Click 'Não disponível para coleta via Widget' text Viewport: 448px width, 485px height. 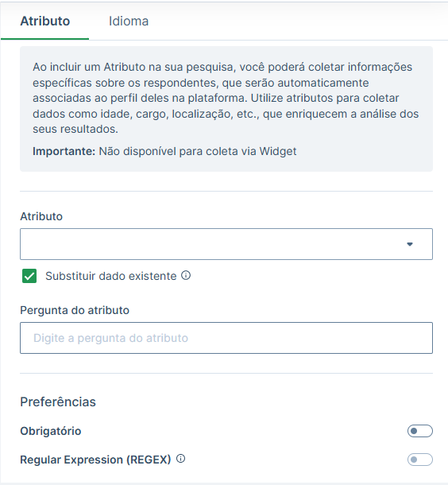click(198, 151)
